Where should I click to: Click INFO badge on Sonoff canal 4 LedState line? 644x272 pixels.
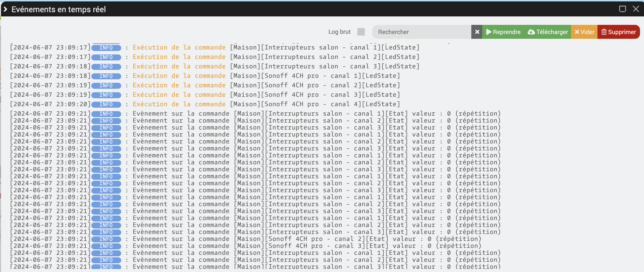click(x=106, y=104)
